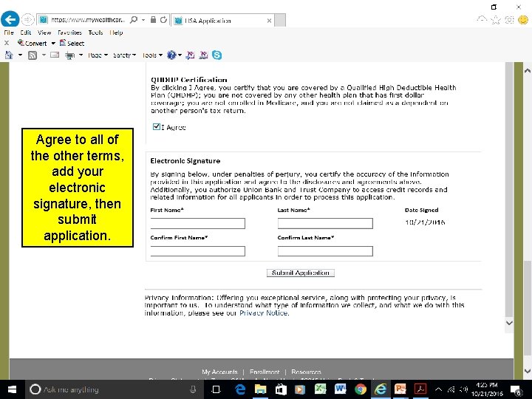Open Windows Store from the taskbar

click(x=281, y=389)
